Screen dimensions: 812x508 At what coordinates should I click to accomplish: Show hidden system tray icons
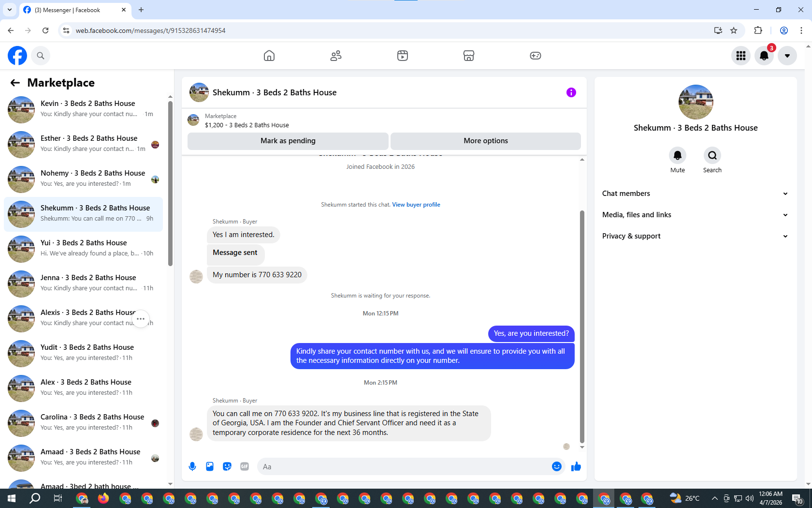[714, 498]
